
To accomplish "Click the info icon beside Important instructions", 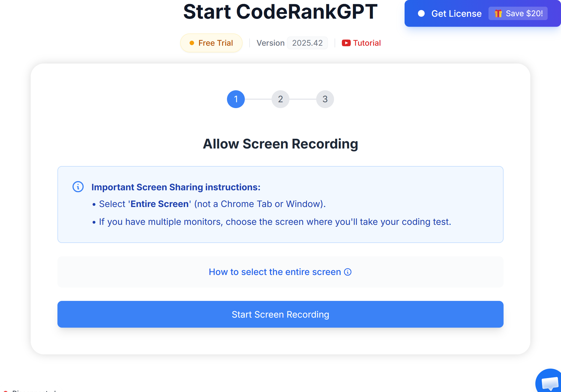I will pyautogui.click(x=78, y=187).
